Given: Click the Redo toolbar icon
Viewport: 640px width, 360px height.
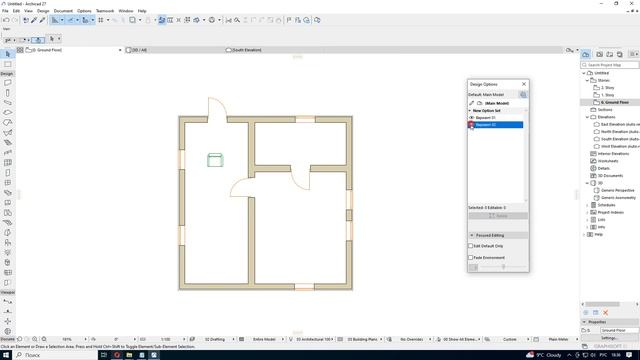Looking at the screenshot, I should pos(15,20).
